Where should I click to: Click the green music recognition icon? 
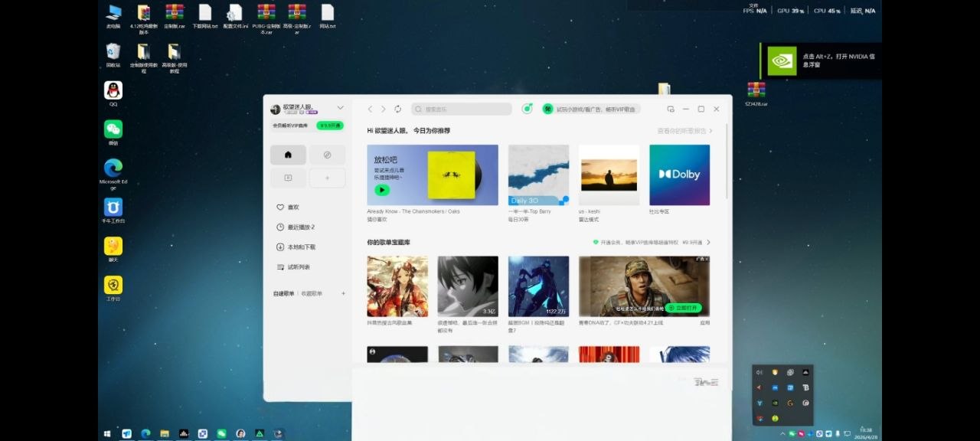527,109
